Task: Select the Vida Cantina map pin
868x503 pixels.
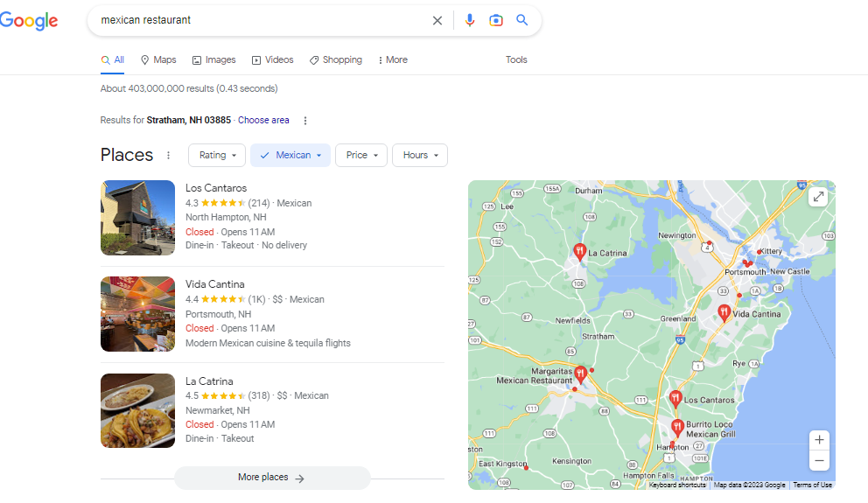Action: click(x=724, y=313)
